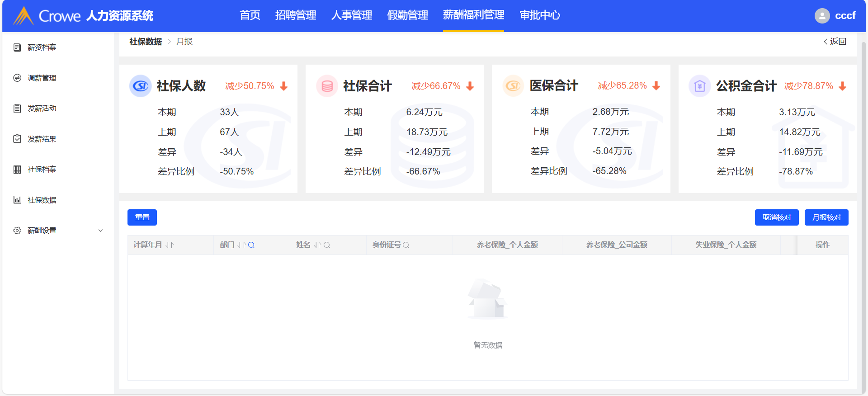Go back using the 返回 link
The image size is (868, 396).
(835, 42)
